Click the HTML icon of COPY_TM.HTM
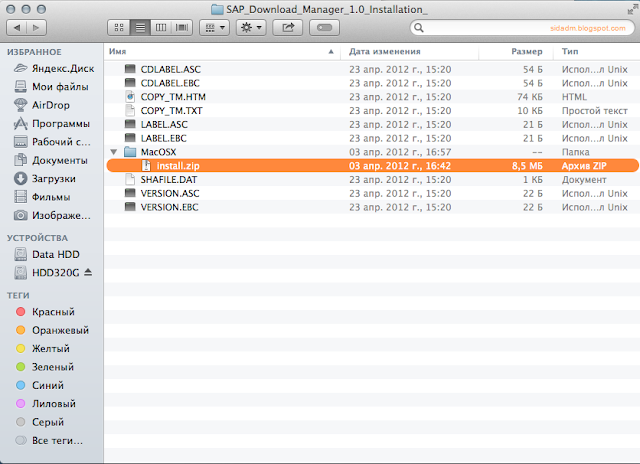 coord(130,97)
